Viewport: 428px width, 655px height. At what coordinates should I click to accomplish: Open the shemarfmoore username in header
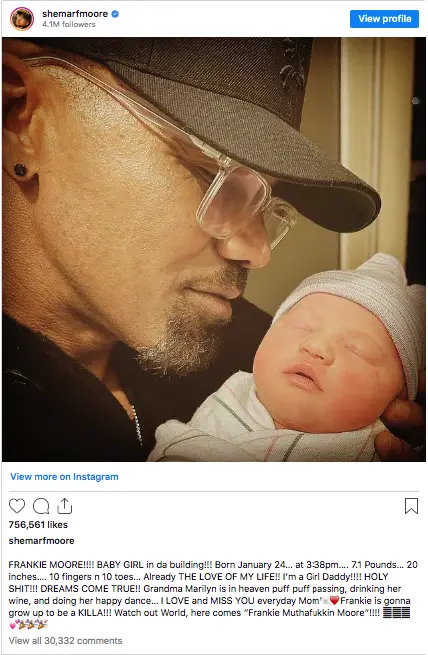point(75,14)
